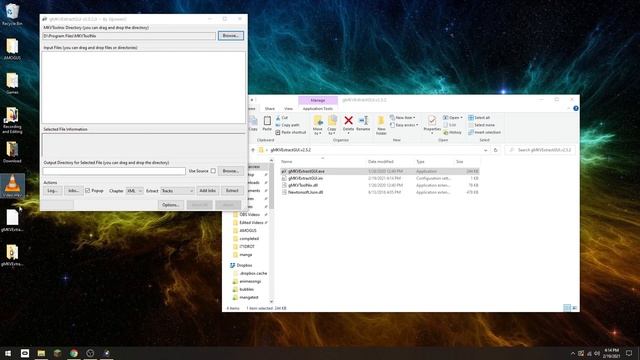The height and width of the screenshot is (360, 640).
Task: Click Browse next to MKVToolnix Directory field
Action: 231,36
